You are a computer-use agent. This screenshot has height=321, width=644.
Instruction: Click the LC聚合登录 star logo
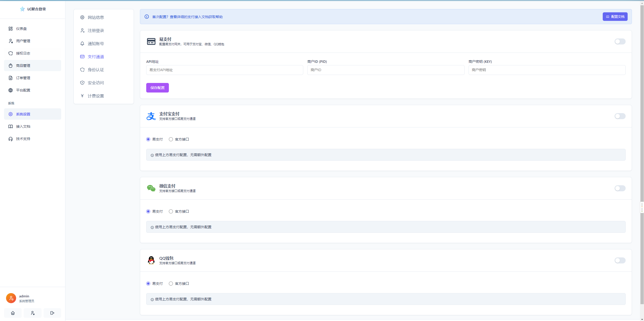[x=22, y=9]
